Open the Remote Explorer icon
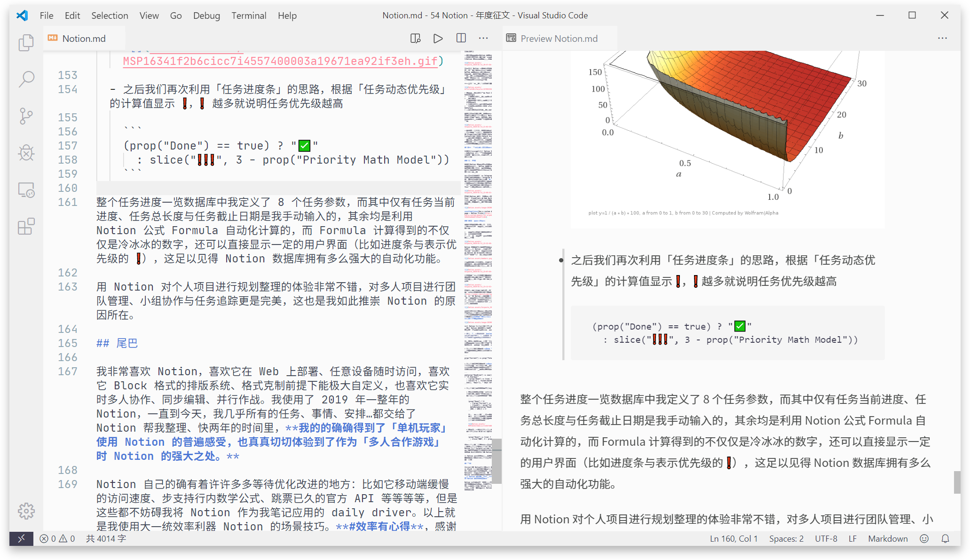The image size is (970, 560). (x=26, y=190)
